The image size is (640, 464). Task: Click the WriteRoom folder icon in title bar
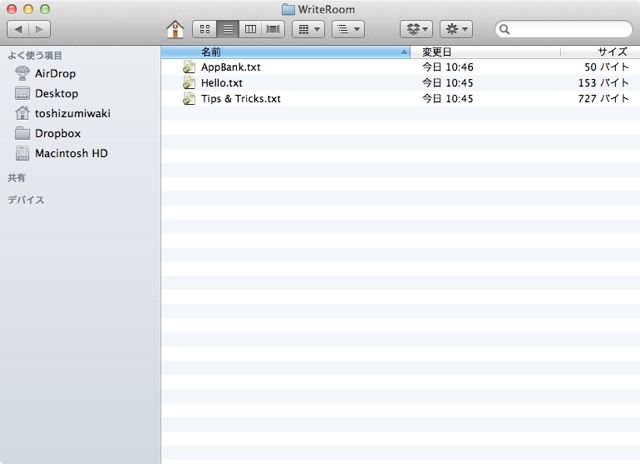tap(288, 9)
